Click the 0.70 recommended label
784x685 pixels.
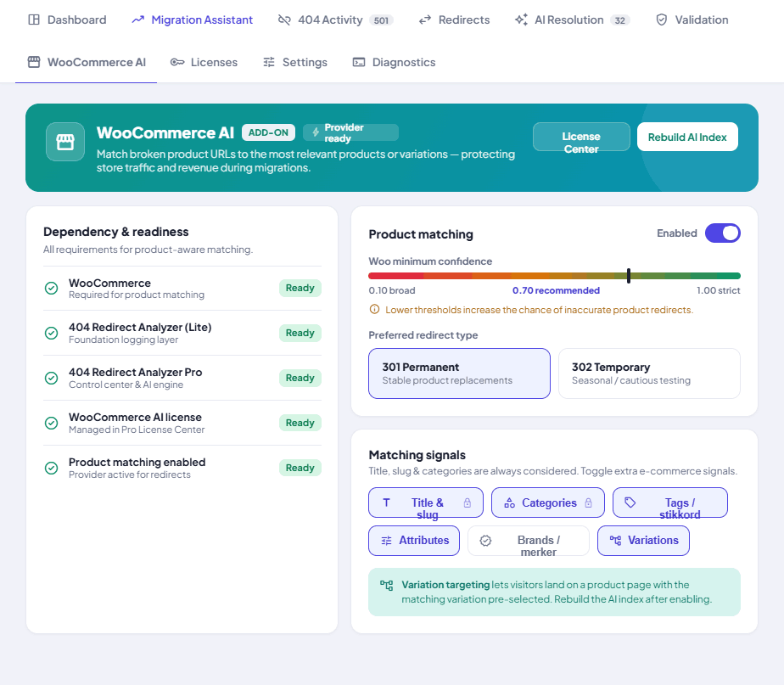(x=556, y=290)
